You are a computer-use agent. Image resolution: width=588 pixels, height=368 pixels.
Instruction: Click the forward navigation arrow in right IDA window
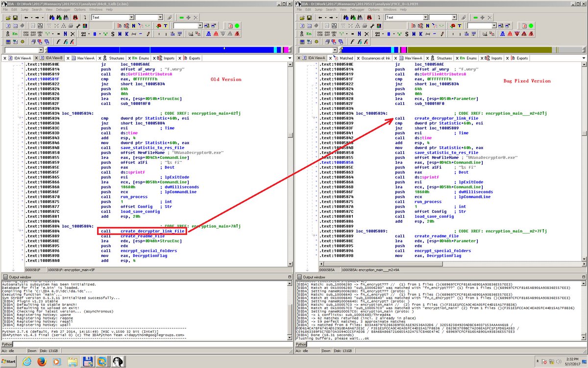tap(331, 17)
